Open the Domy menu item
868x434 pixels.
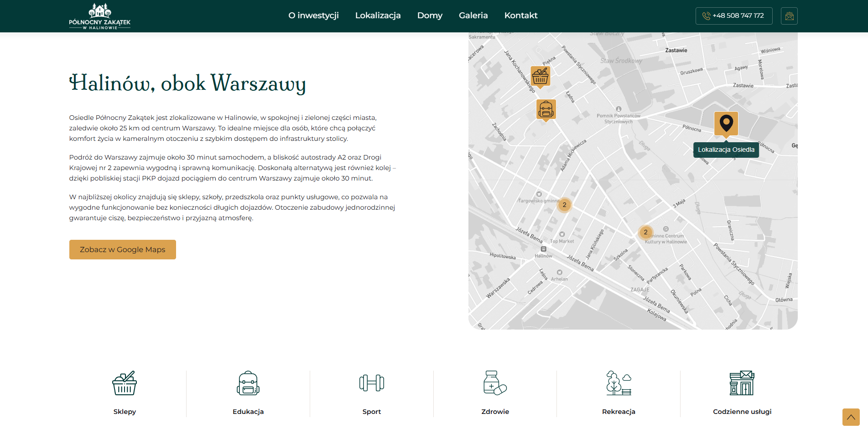tap(430, 15)
